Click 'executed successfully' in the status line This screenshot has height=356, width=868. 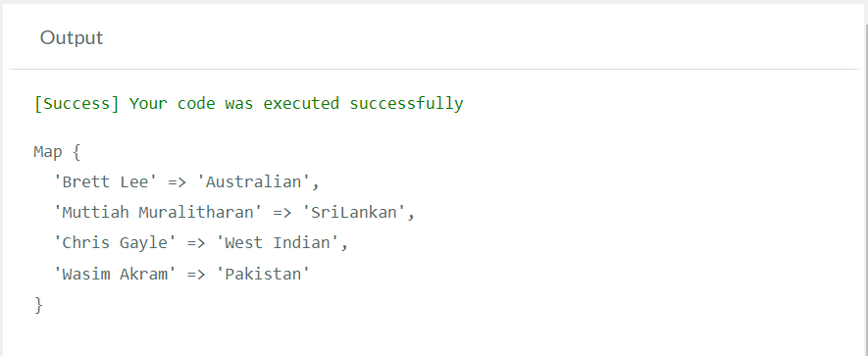point(363,104)
